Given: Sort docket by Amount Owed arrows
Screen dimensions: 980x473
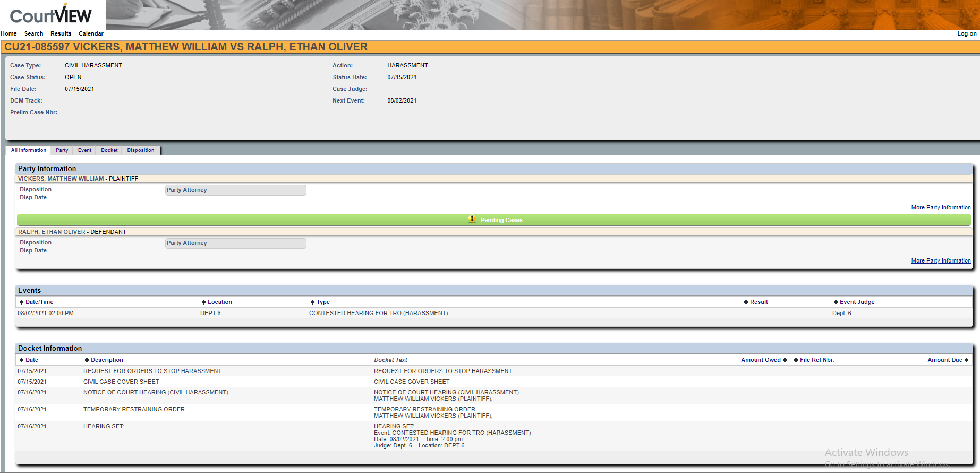Looking at the screenshot, I should click(x=785, y=360).
